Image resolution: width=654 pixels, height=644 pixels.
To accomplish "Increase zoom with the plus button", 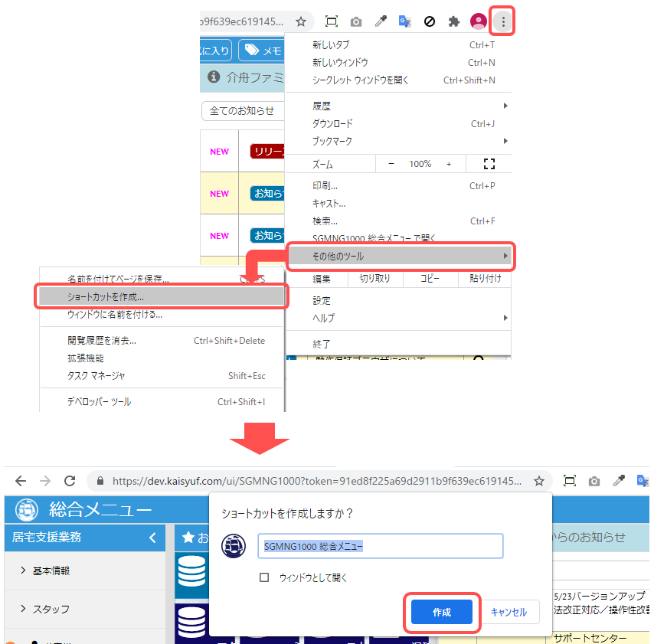I will click(x=449, y=164).
